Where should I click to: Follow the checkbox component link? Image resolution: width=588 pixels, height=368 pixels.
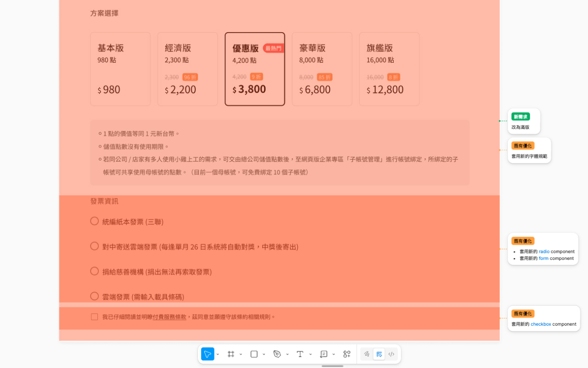click(541, 324)
